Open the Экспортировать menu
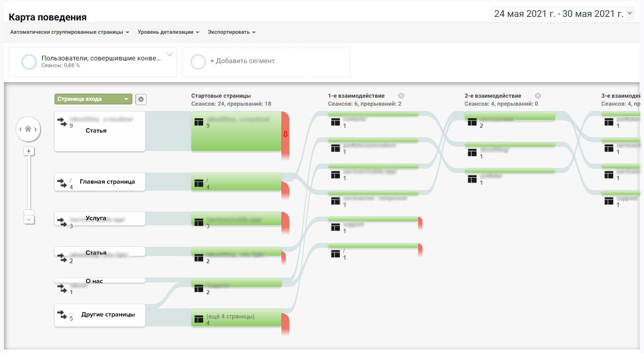 [231, 32]
